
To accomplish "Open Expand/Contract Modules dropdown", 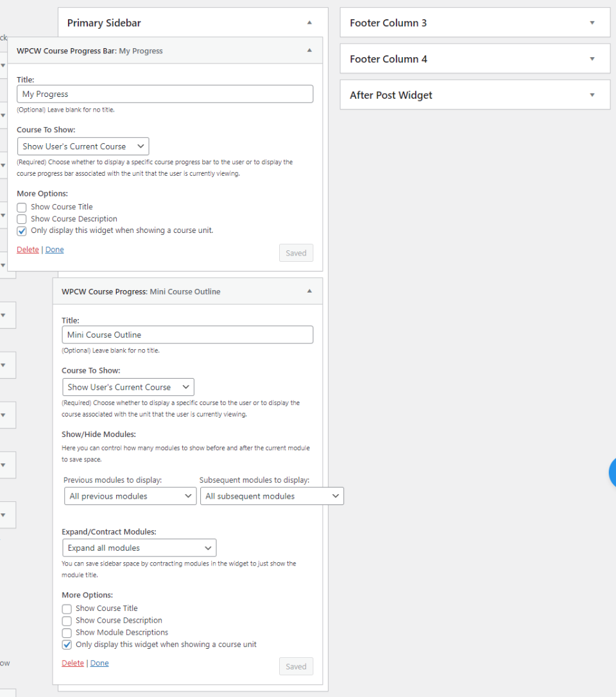I will tap(139, 548).
